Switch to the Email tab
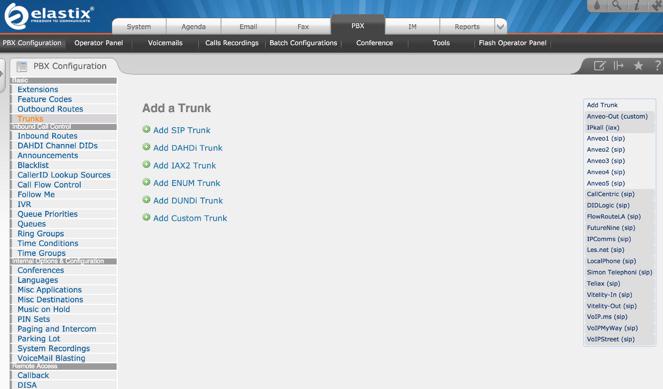 point(248,27)
